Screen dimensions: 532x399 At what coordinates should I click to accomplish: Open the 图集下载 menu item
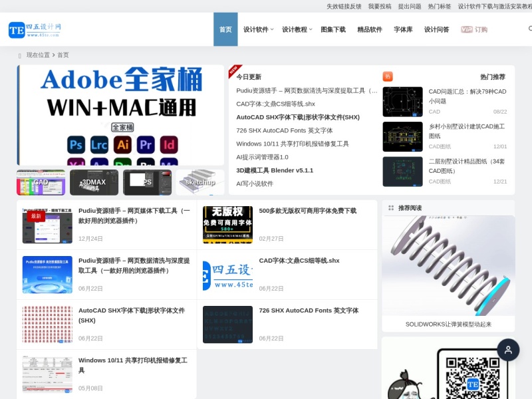pyautogui.click(x=333, y=29)
